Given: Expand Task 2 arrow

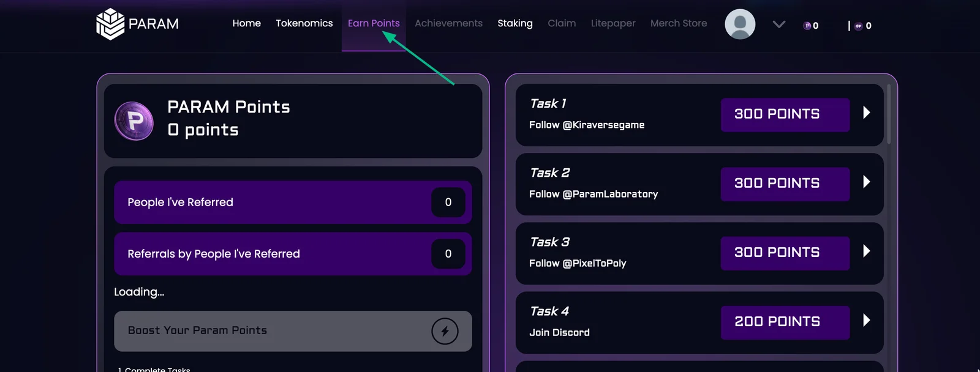Looking at the screenshot, I should pyautogui.click(x=867, y=182).
